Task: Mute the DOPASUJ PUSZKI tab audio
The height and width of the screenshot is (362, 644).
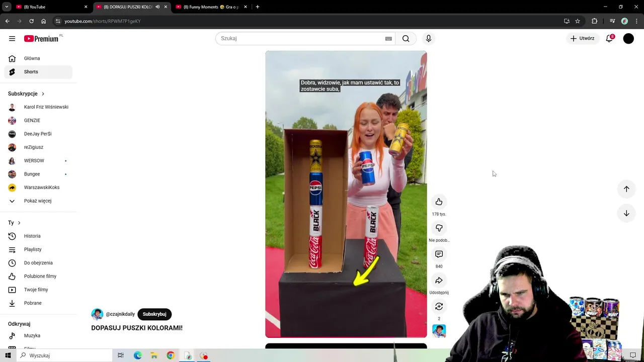Action: [x=157, y=7]
